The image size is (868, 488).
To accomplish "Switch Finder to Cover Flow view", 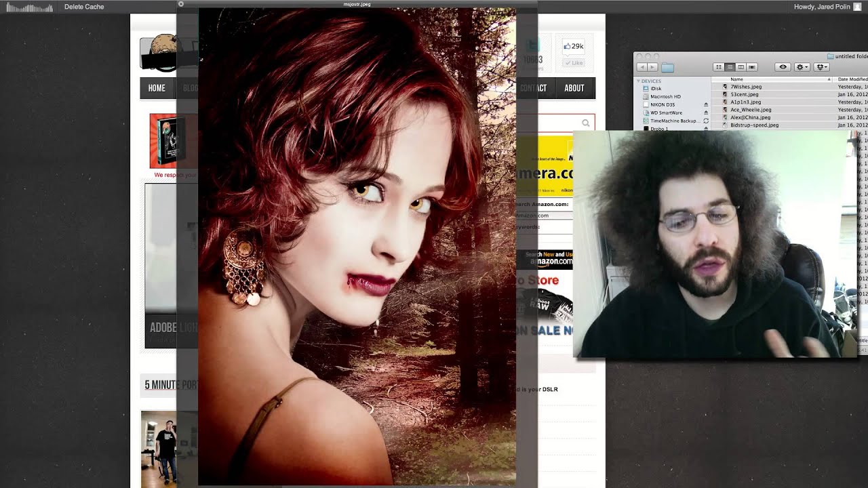I will [x=752, y=67].
